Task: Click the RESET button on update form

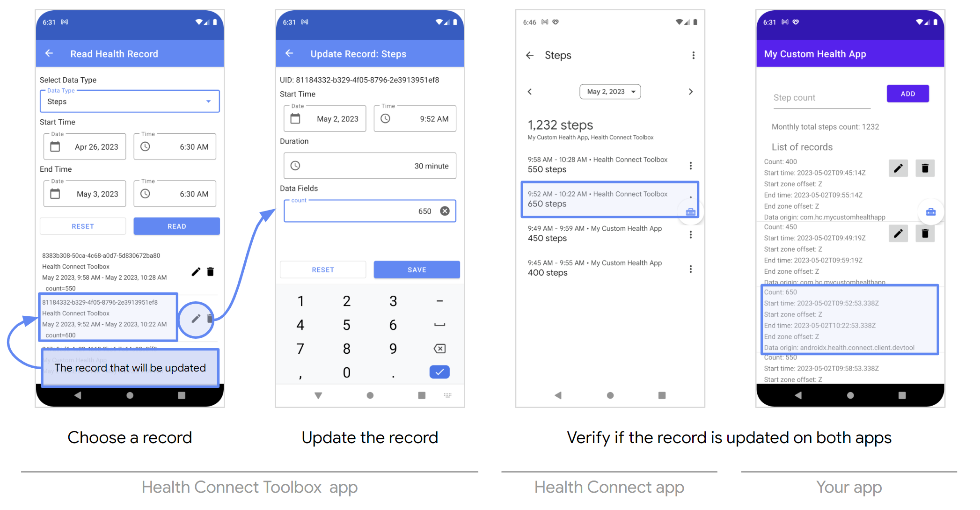Action: click(x=323, y=269)
